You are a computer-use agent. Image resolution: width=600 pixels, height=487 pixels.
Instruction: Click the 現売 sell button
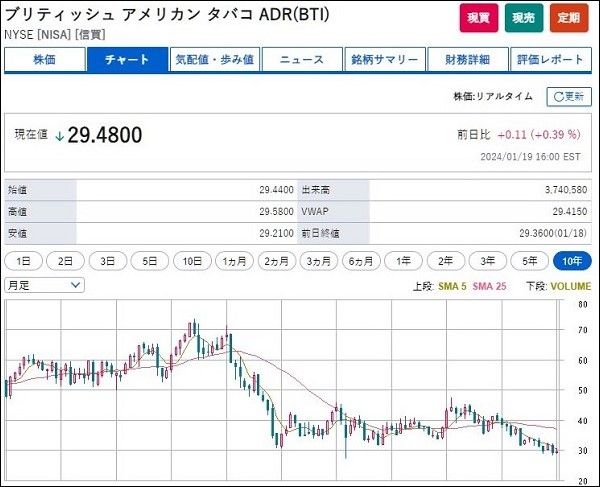point(524,18)
